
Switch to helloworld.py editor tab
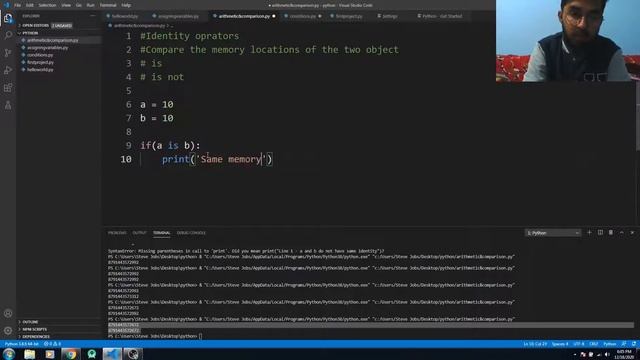click(124, 16)
